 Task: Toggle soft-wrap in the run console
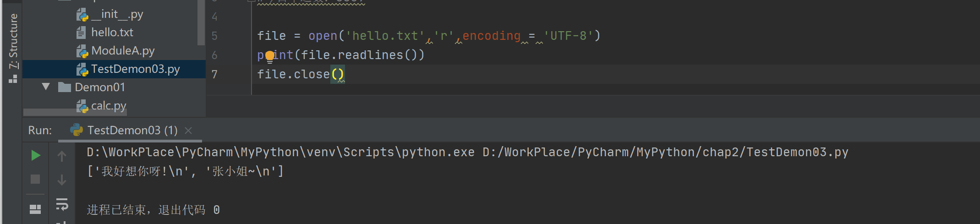62,204
